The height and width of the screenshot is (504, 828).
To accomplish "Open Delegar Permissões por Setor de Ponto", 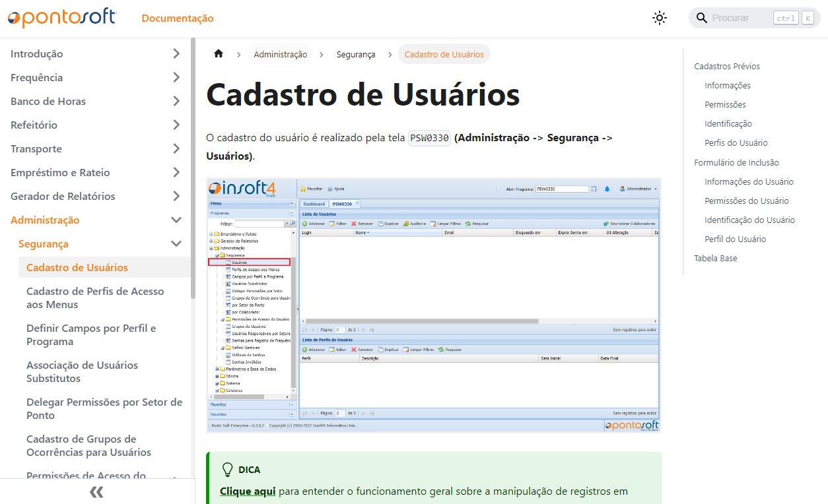I will pos(104,409).
